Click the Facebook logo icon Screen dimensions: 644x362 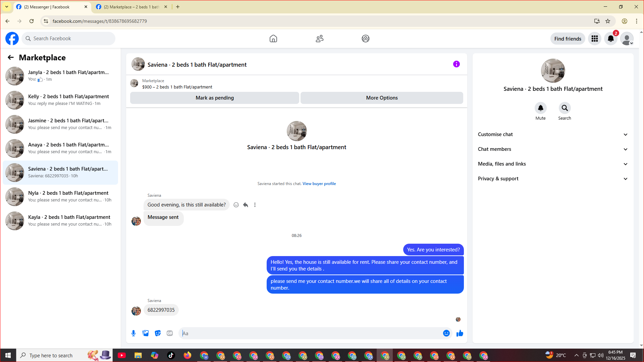pyautogui.click(x=12, y=39)
